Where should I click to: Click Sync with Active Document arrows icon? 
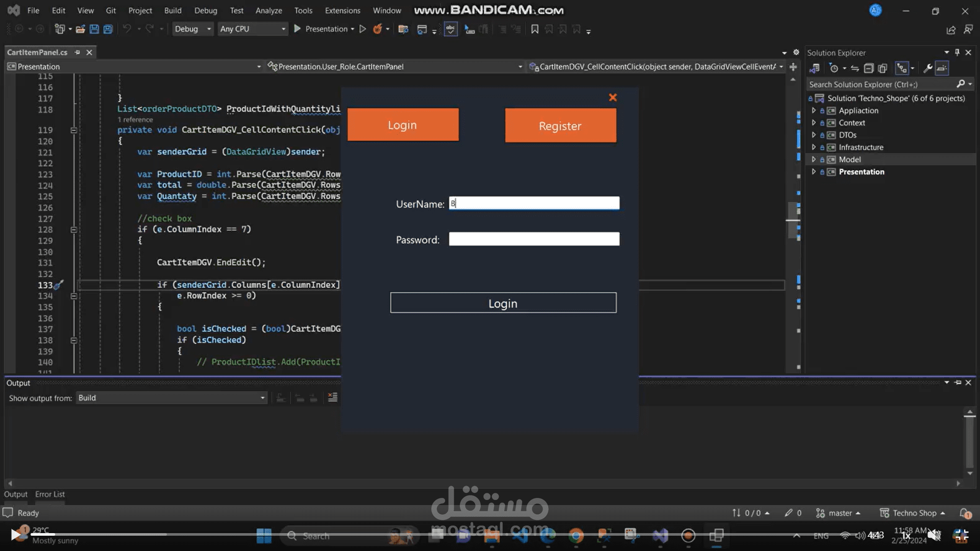855,68
